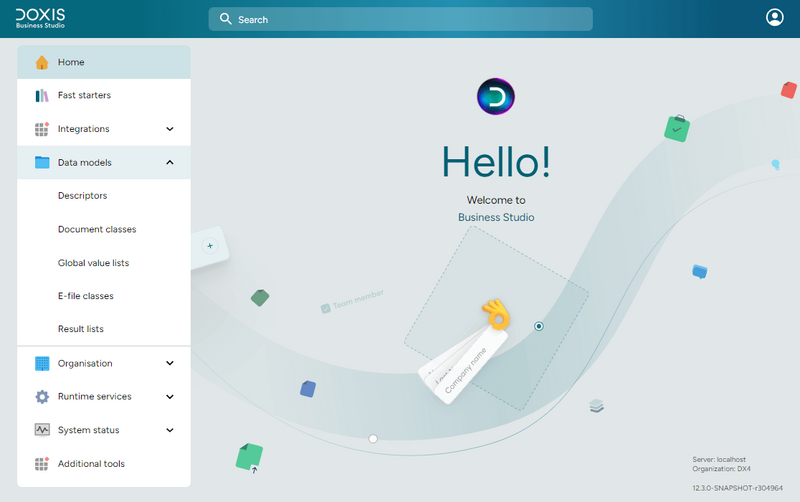Click the Organisation building icon
The image size is (800, 502).
coord(42,363)
